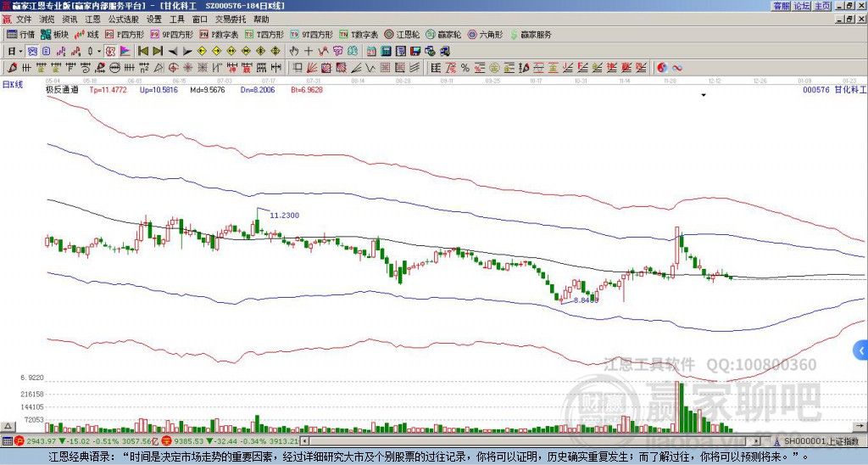Open the 客服 customer service link
868x465 pixels.
click(781, 6)
